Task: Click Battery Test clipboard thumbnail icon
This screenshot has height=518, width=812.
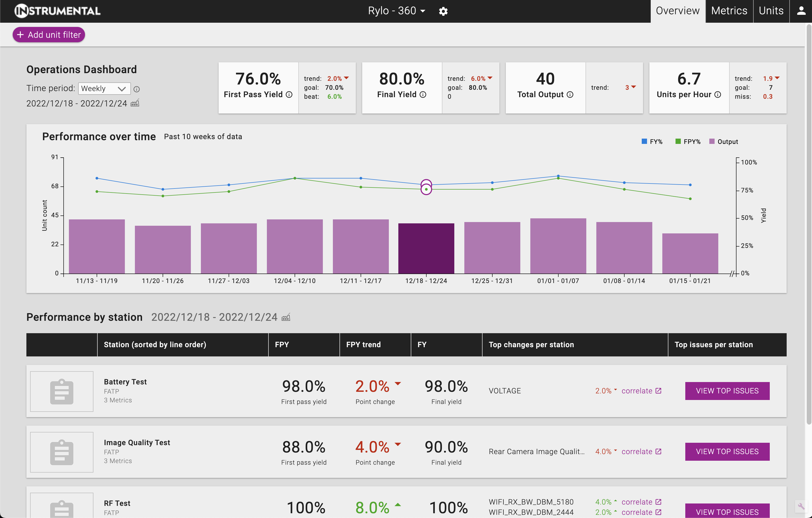Action: click(62, 391)
